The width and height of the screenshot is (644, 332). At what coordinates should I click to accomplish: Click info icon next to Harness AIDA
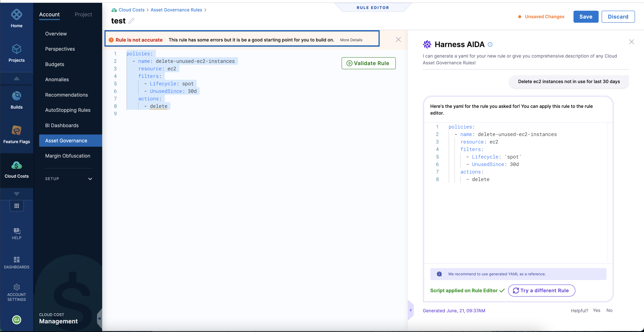tap(490, 44)
